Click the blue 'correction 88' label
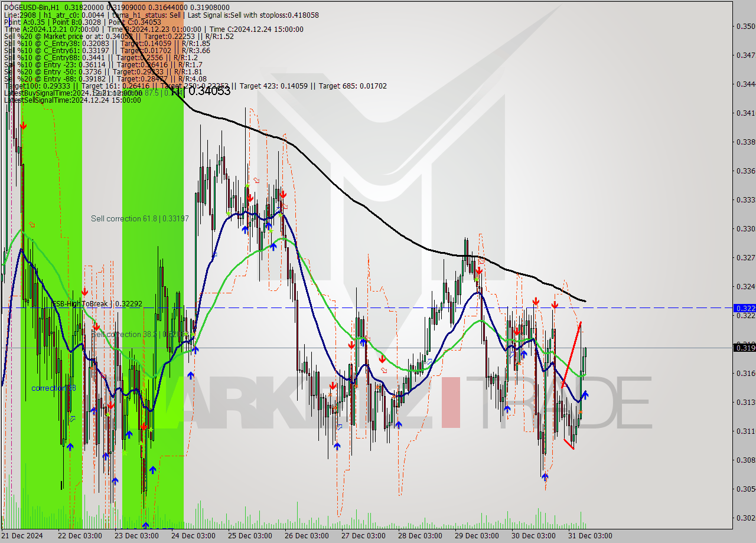The image size is (756, 543). click(54, 388)
